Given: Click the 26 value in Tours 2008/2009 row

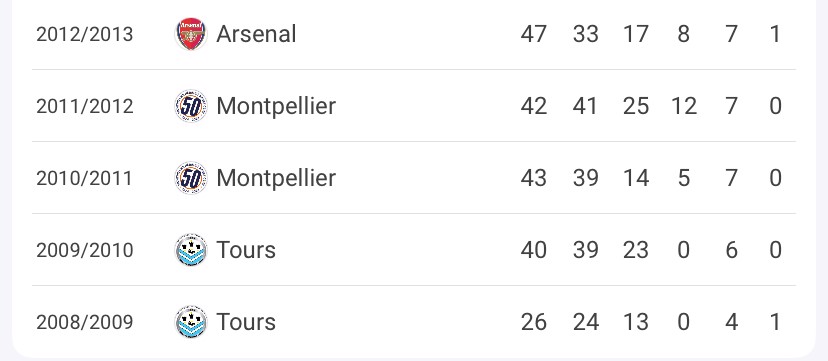Looking at the screenshot, I should click(x=533, y=321).
